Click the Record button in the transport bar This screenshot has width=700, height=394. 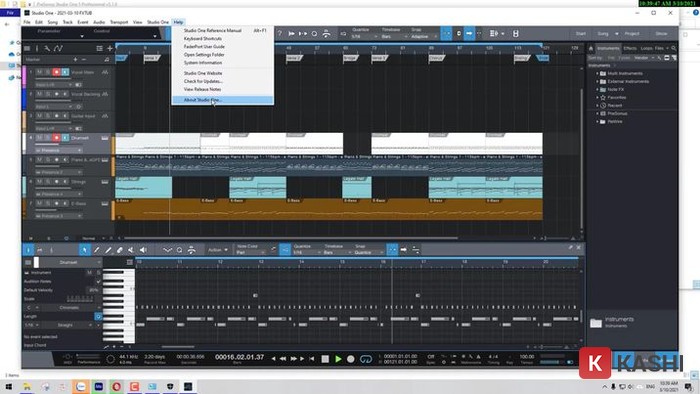point(351,359)
